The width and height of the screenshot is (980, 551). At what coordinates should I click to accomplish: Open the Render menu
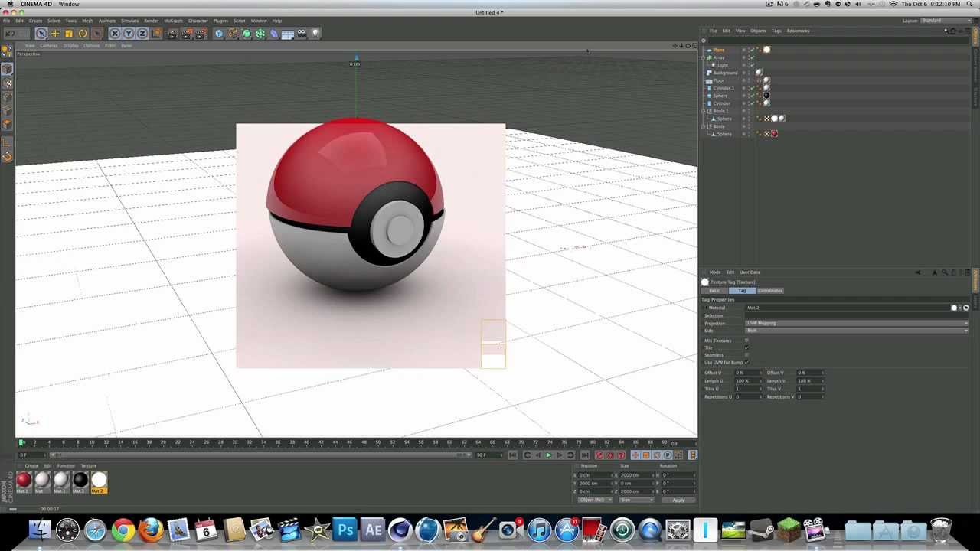click(152, 21)
